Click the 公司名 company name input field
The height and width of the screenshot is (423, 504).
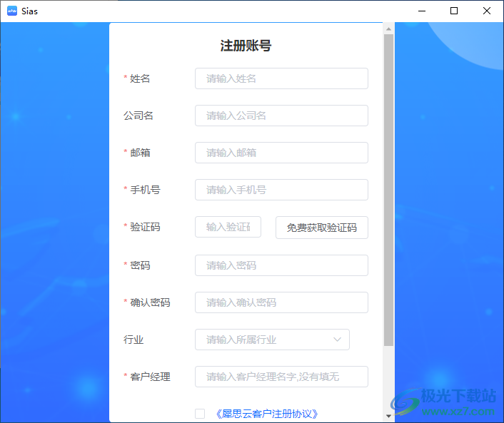click(281, 116)
